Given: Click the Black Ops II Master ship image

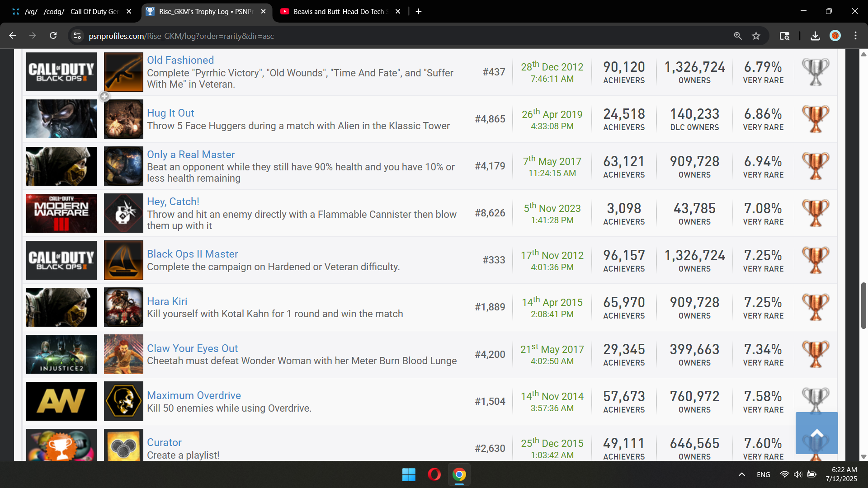Looking at the screenshot, I should (x=123, y=260).
